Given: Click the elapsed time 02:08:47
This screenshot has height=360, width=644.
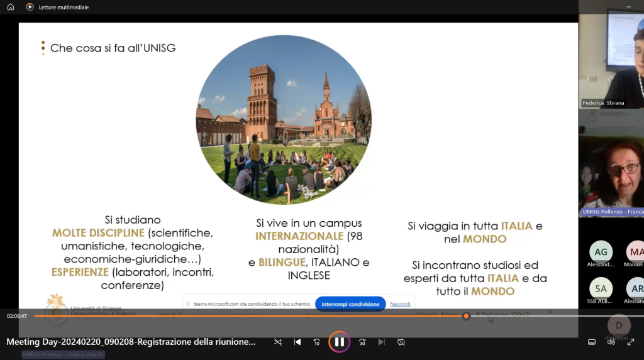Looking at the screenshot, I should coord(17,316).
